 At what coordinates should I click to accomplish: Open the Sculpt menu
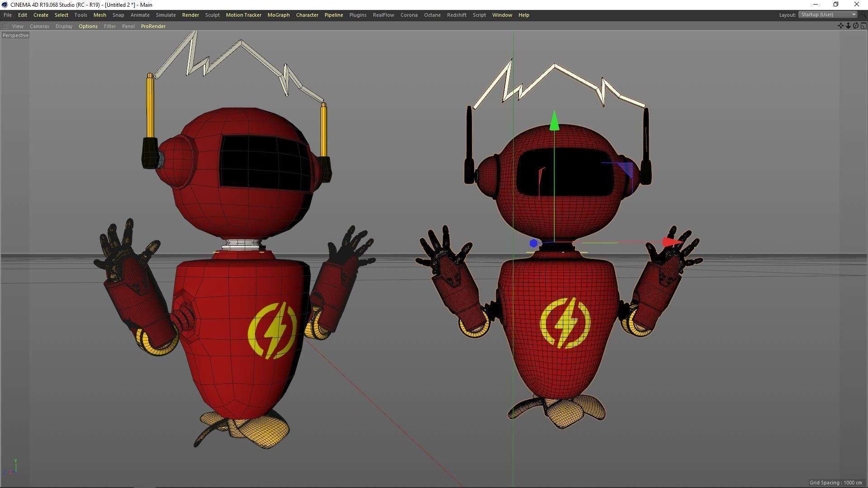pyautogui.click(x=212, y=15)
